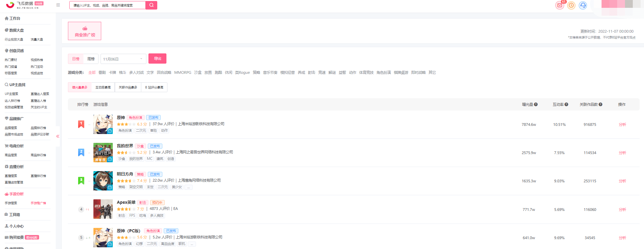Open 品牌推广 sidebar section
The height and width of the screenshot is (249, 644).
click(x=14, y=119)
